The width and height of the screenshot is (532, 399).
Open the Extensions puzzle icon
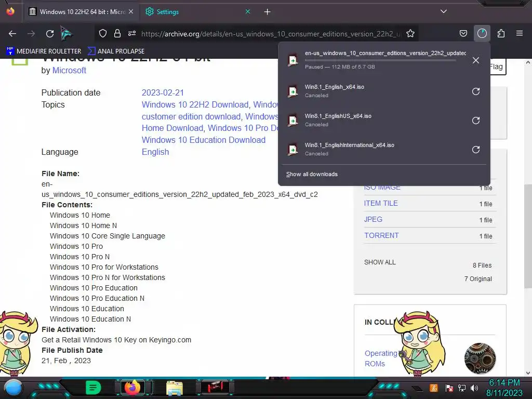(501, 33)
